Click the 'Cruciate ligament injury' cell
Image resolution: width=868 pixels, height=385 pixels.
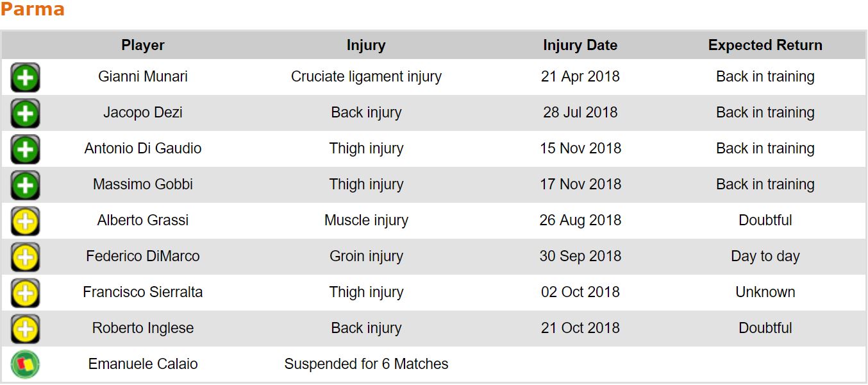[366, 76]
